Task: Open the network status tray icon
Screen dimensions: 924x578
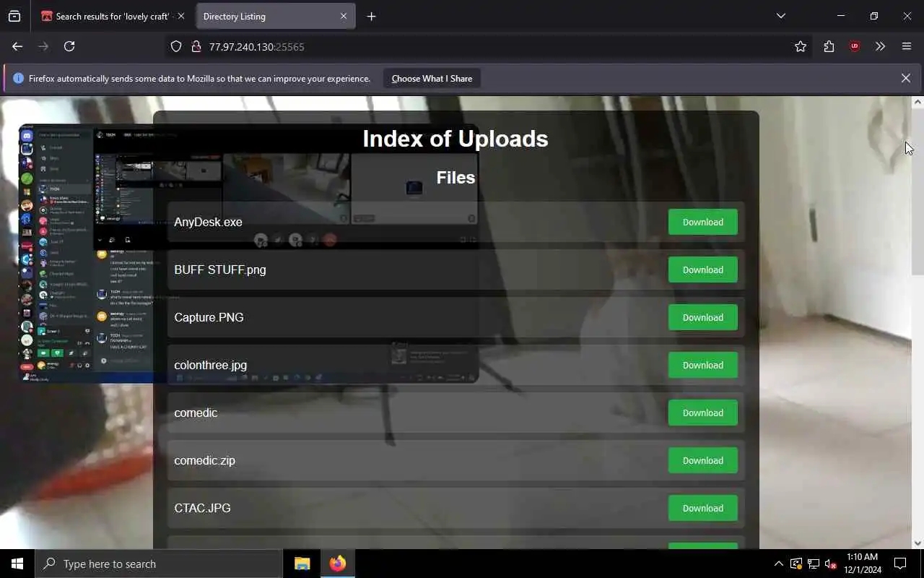Action: (813, 564)
